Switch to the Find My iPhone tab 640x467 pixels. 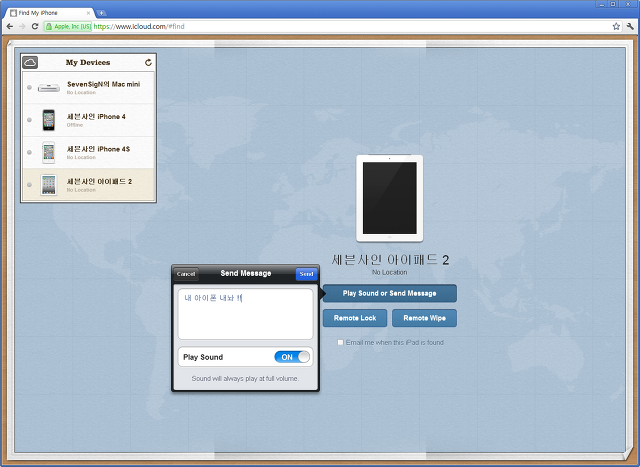tap(49, 13)
